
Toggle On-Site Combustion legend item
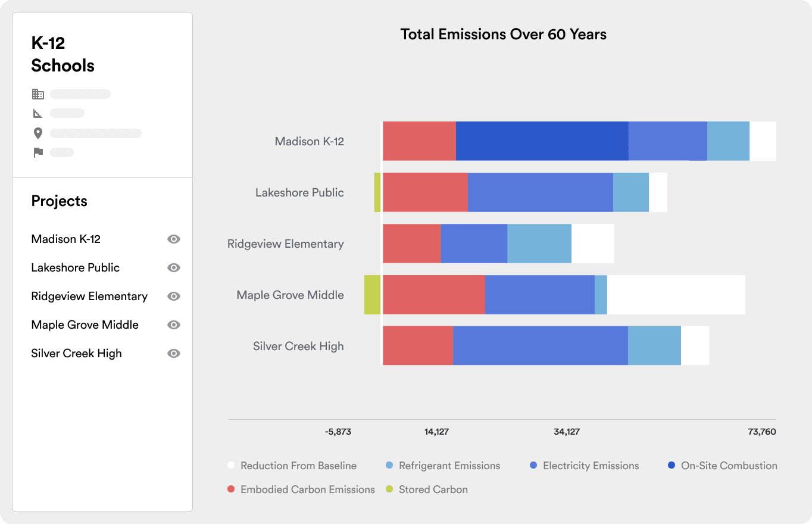coord(723,466)
